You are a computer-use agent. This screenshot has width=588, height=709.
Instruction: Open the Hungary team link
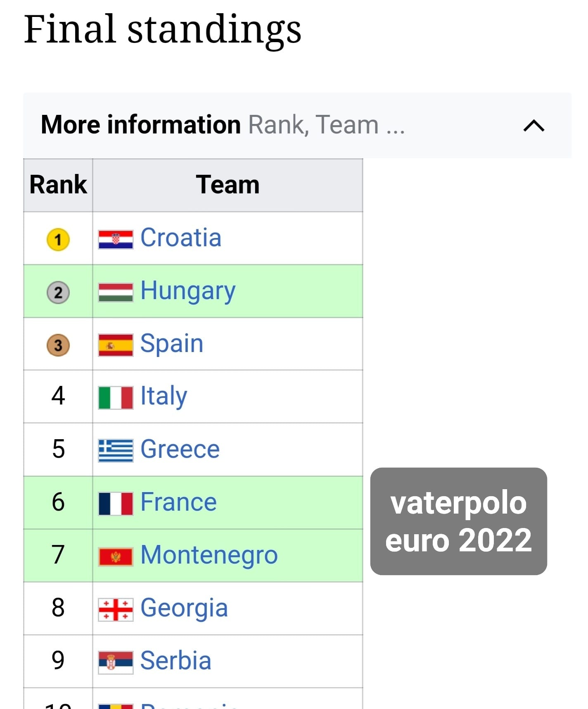(x=188, y=291)
